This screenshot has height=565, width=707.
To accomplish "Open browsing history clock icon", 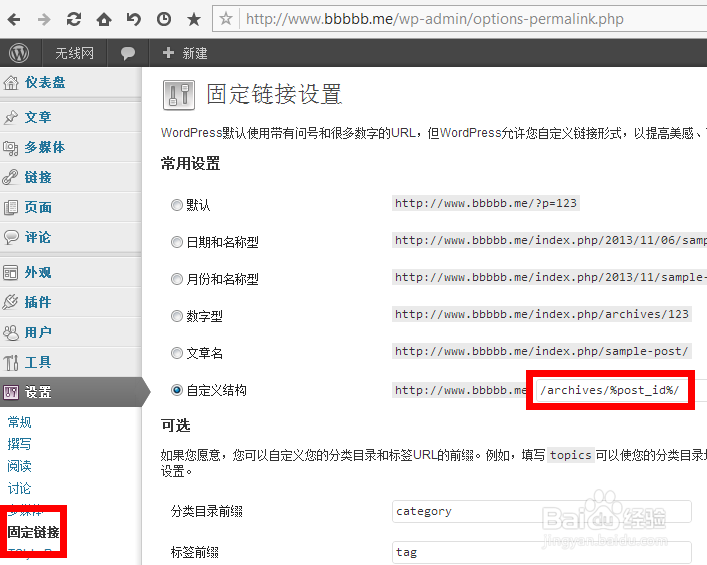I will 164,19.
